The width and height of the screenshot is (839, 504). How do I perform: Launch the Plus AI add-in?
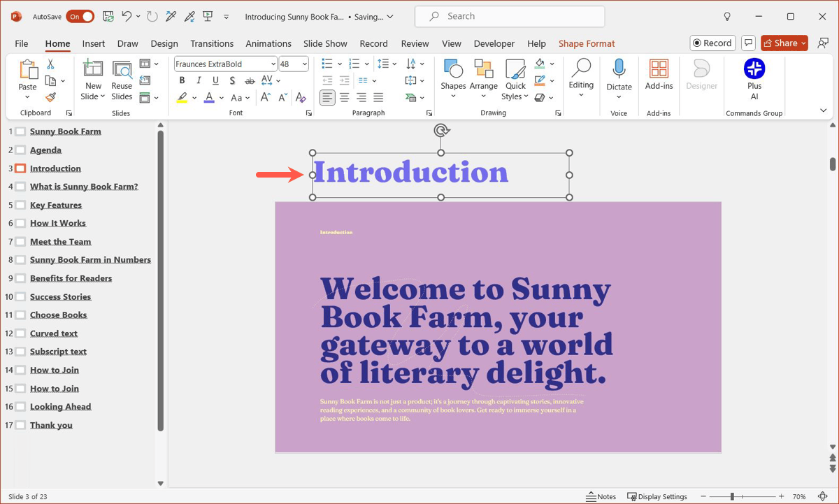[754, 79]
